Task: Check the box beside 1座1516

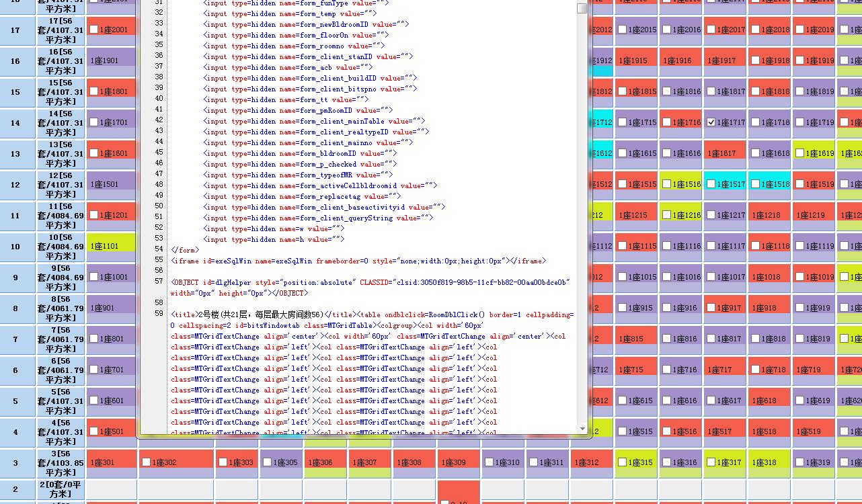Action: 667,184
